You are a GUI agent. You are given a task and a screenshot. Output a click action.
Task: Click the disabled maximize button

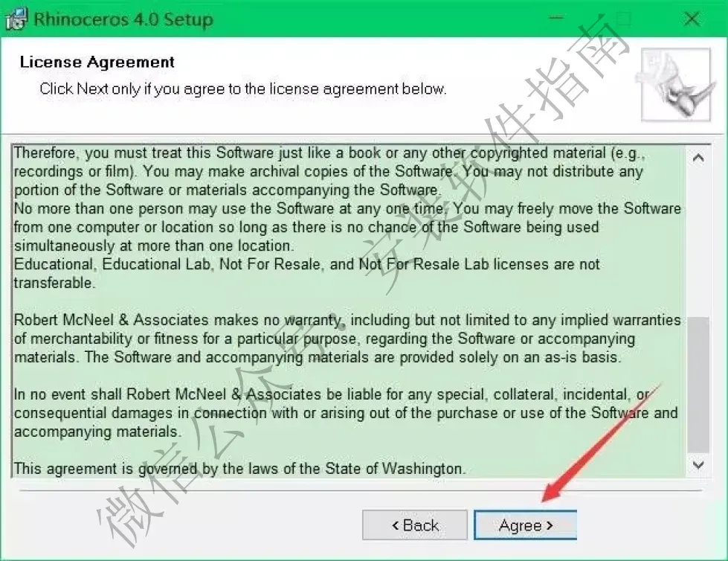624,19
